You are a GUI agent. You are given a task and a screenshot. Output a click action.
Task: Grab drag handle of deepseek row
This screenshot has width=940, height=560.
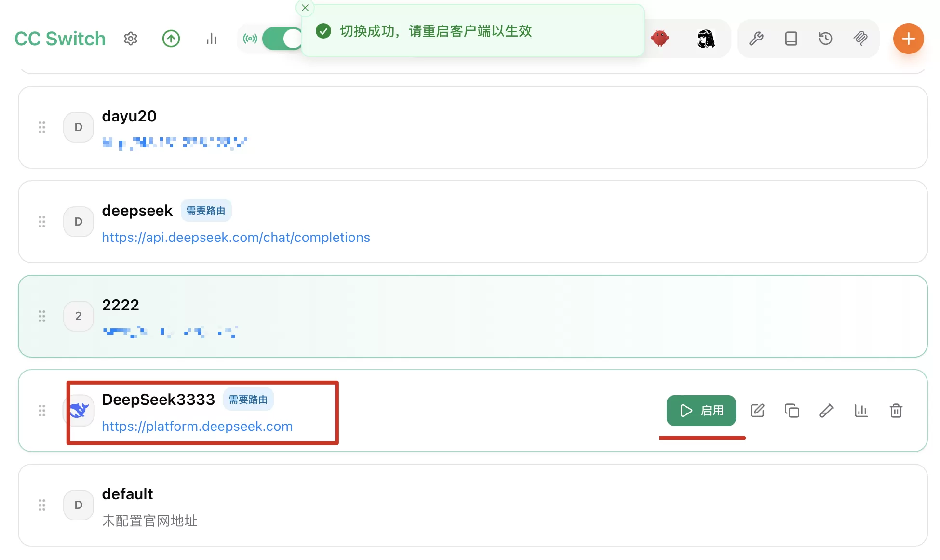tap(42, 222)
